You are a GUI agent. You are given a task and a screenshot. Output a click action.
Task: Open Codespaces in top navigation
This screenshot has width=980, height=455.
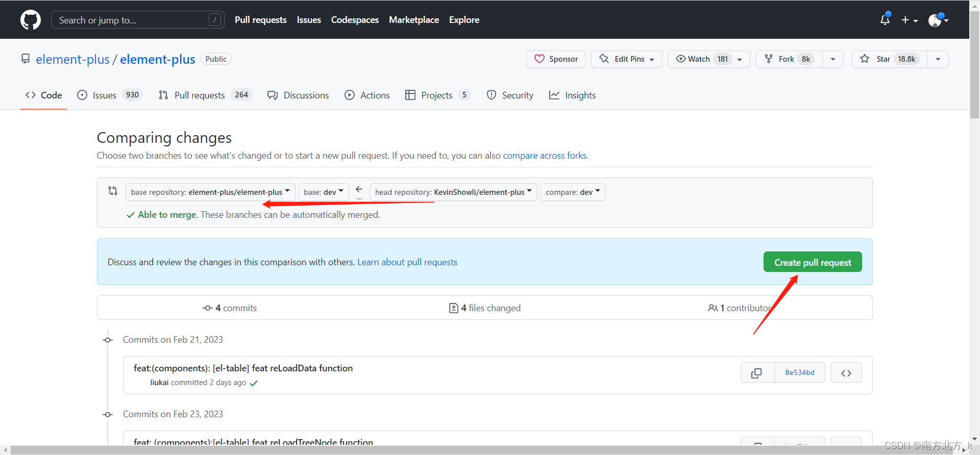click(x=355, y=20)
